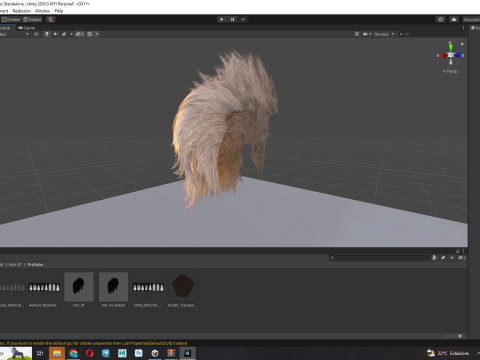The height and width of the screenshot is (360, 480).
Task: Open the shading mode dropdown in the Scene toolbar
Action: click(14, 34)
